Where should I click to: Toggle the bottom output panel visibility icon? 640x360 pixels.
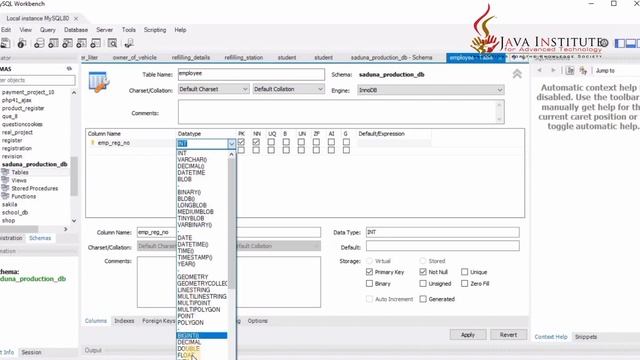click(631, 43)
